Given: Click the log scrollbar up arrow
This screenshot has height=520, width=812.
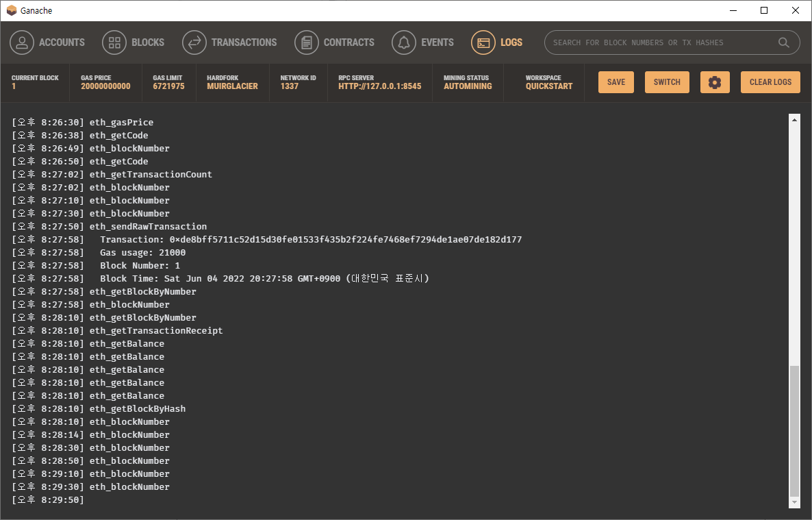Looking at the screenshot, I should point(794,119).
